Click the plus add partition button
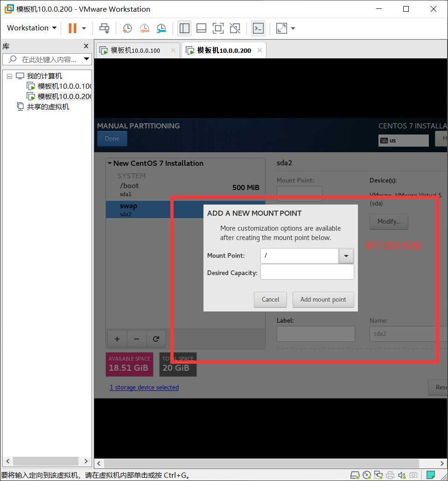This screenshot has height=481, width=448. (117, 339)
